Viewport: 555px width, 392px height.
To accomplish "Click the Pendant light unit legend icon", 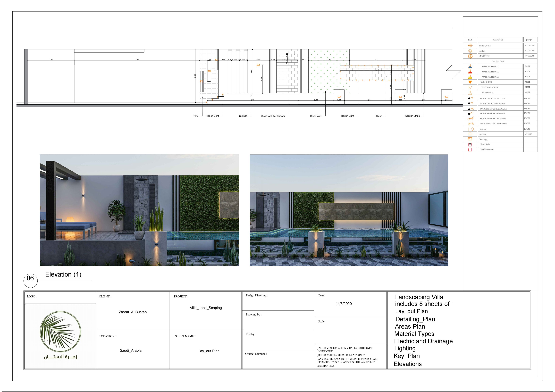I will pyautogui.click(x=470, y=45).
